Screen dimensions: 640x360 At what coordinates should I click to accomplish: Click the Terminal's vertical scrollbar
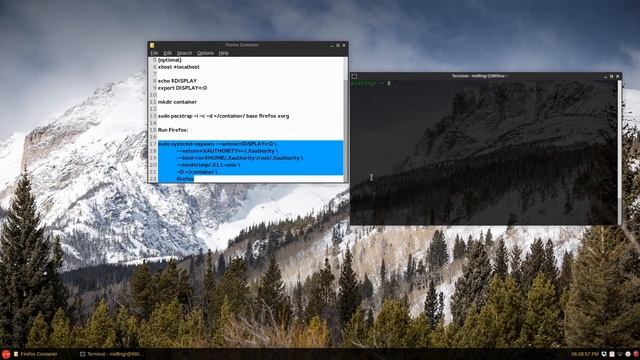[x=620, y=152]
